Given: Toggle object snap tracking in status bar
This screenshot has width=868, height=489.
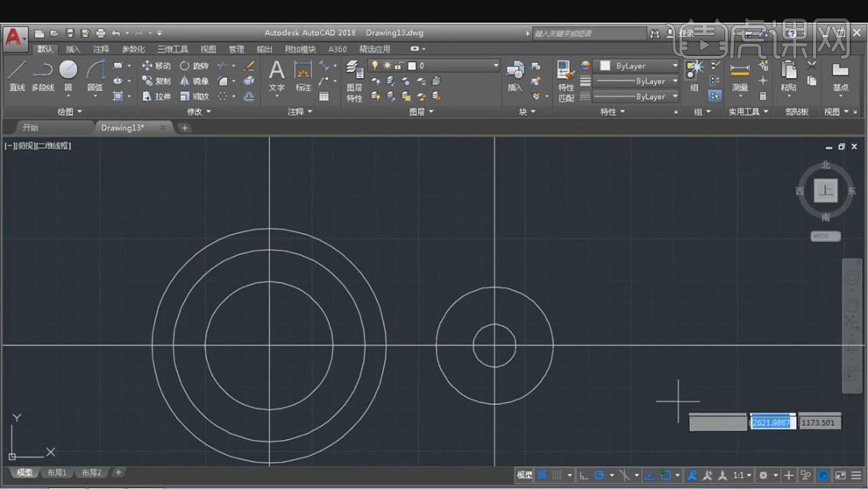Looking at the screenshot, I should [x=650, y=475].
